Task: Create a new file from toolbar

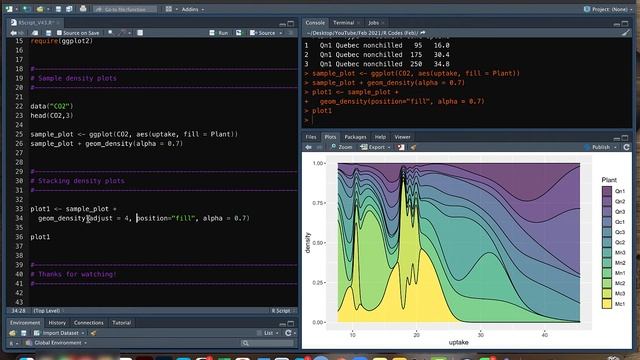Action: [9, 9]
